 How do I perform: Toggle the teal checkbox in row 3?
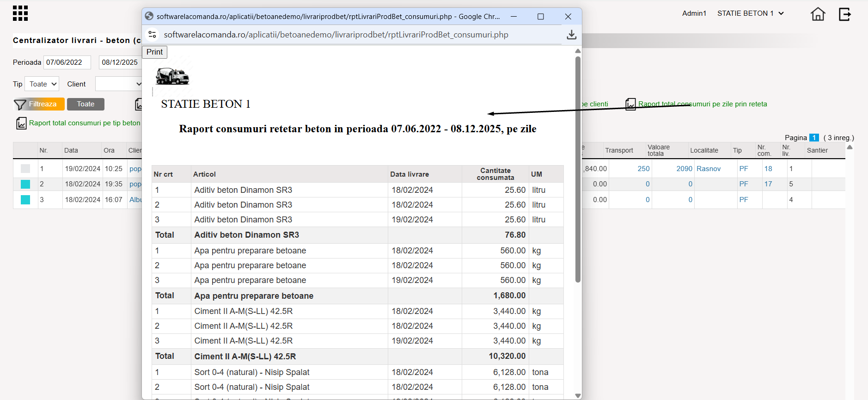[25, 200]
